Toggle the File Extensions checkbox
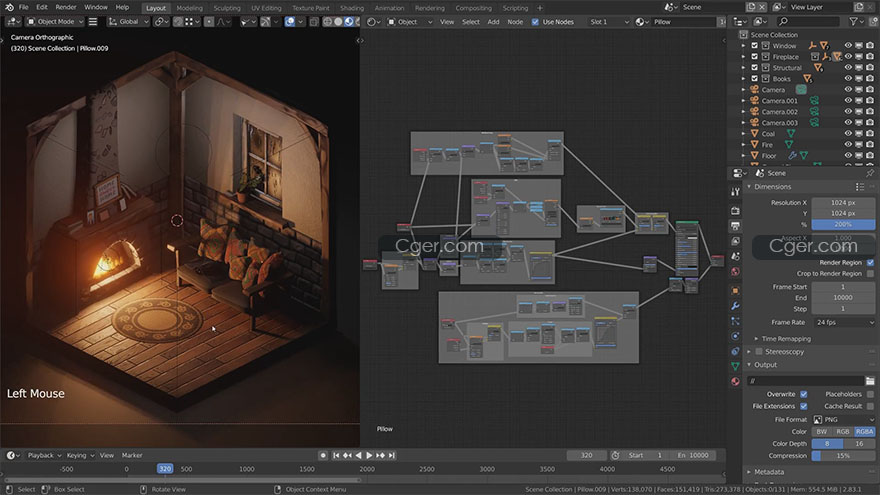Image resolution: width=880 pixels, height=495 pixels. click(804, 406)
